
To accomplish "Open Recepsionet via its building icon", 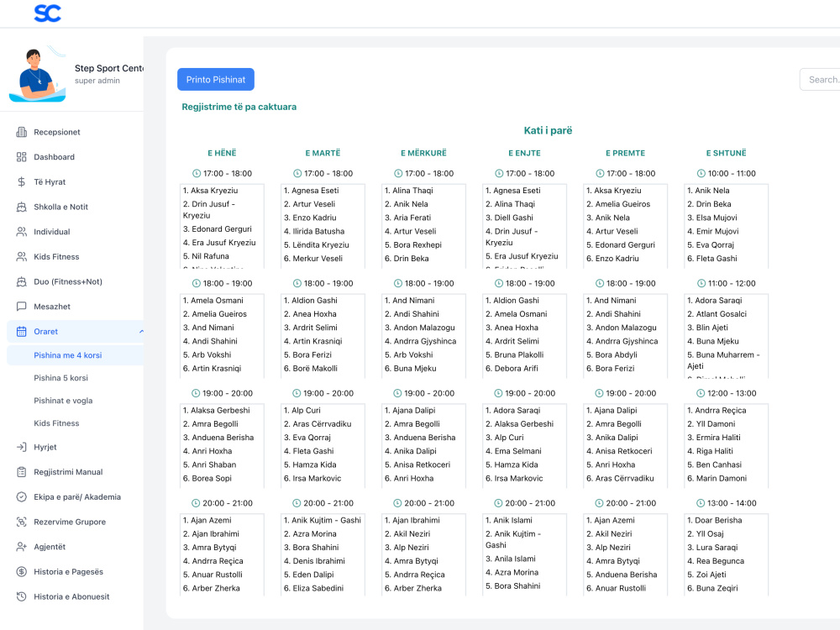I will coord(22,132).
